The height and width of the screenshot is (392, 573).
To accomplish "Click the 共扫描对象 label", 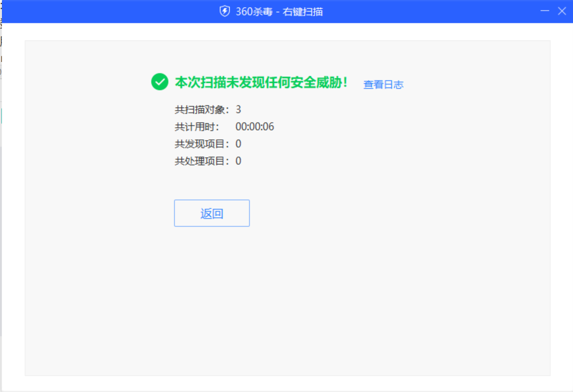I will (x=202, y=110).
